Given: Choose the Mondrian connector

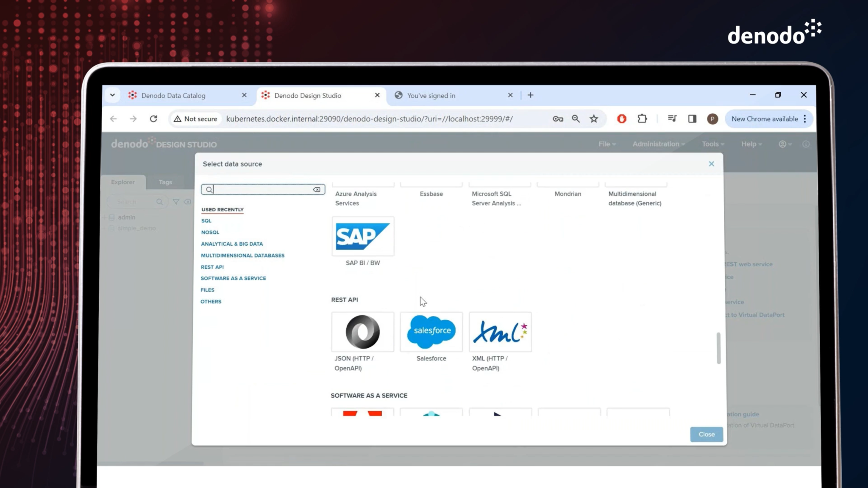Looking at the screenshot, I should coord(568,194).
